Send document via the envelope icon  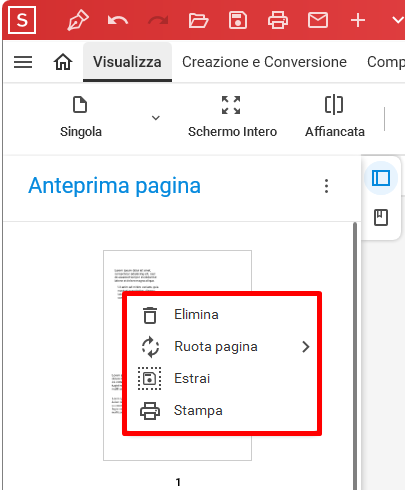(x=318, y=20)
